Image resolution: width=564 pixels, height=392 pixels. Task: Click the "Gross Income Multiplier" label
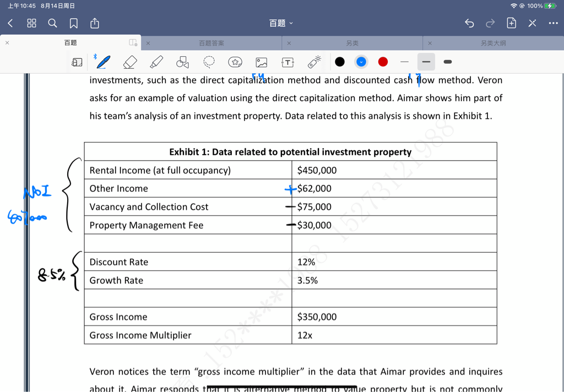tap(140, 335)
